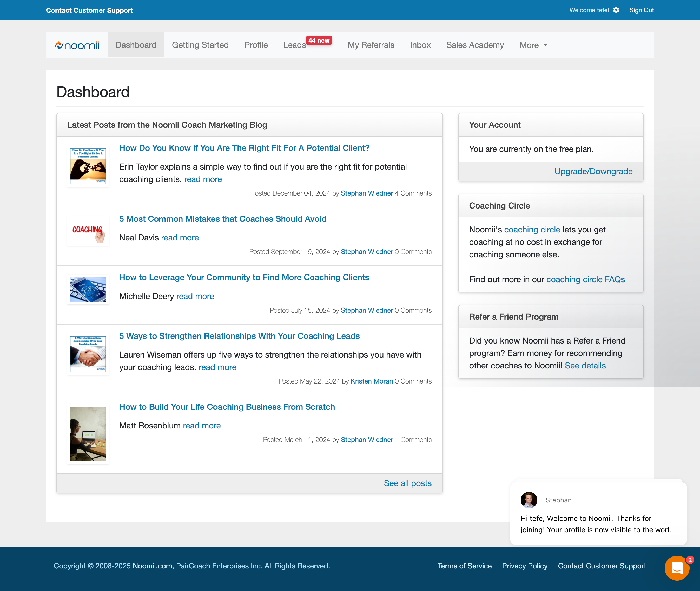Viewport: 700px width, 591px height.
Task: Click the chat unread count badge
Action: pos(690,560)
